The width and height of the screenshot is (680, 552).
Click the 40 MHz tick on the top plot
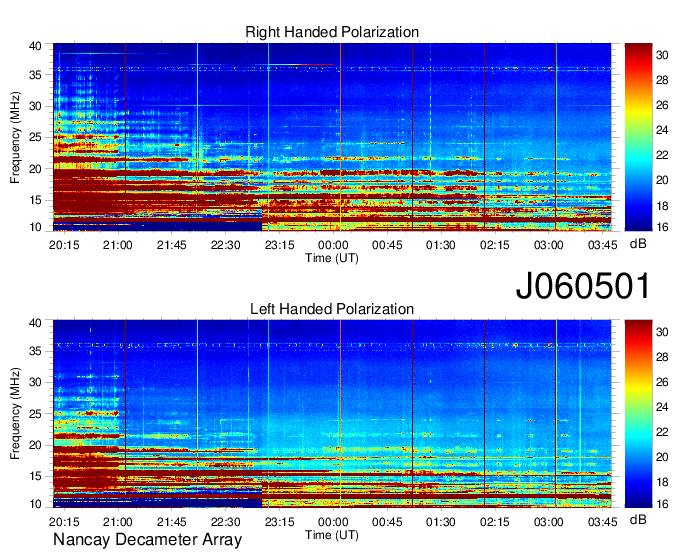pyautogui.click(x=35, y=46)
